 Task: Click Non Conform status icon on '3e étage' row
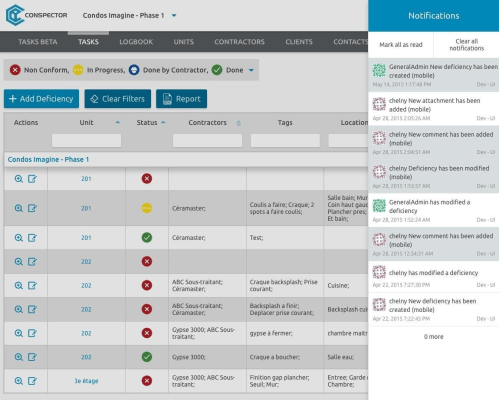tap(147, 381)
